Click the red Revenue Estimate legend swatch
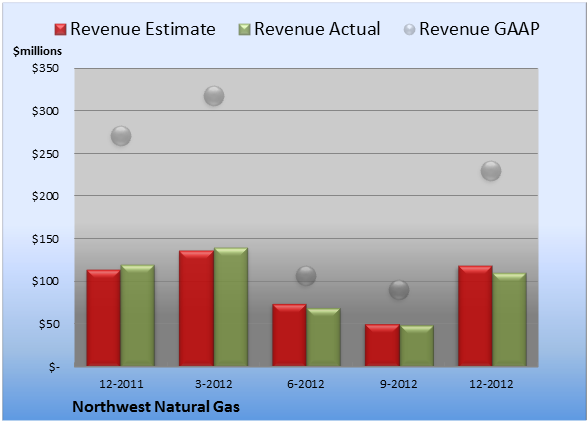 point(60,29)
